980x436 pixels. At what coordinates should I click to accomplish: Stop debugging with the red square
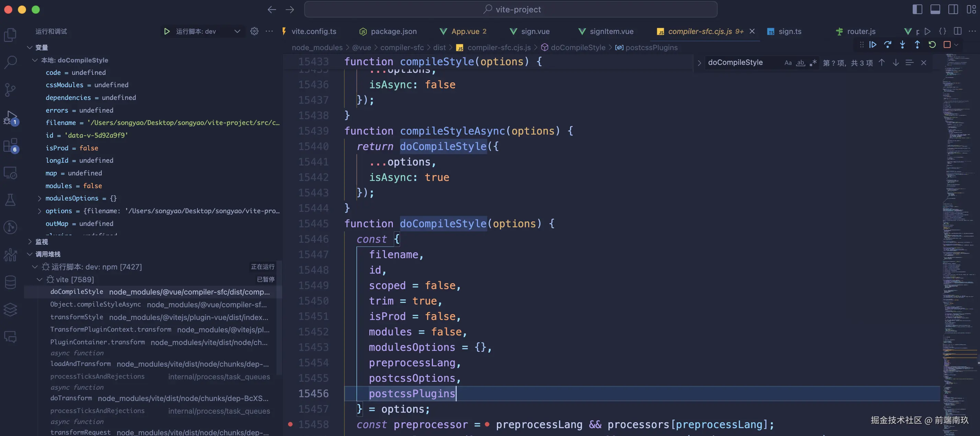947,45
